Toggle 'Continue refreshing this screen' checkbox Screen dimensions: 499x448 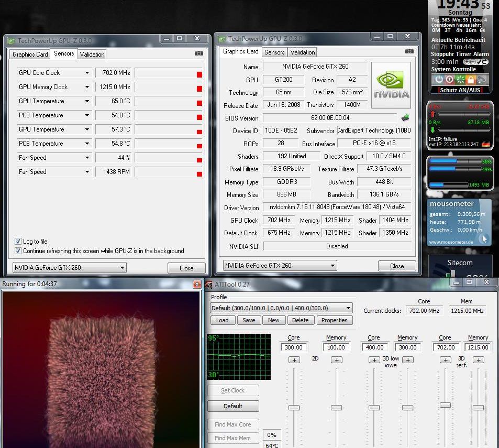pos(18,251)
